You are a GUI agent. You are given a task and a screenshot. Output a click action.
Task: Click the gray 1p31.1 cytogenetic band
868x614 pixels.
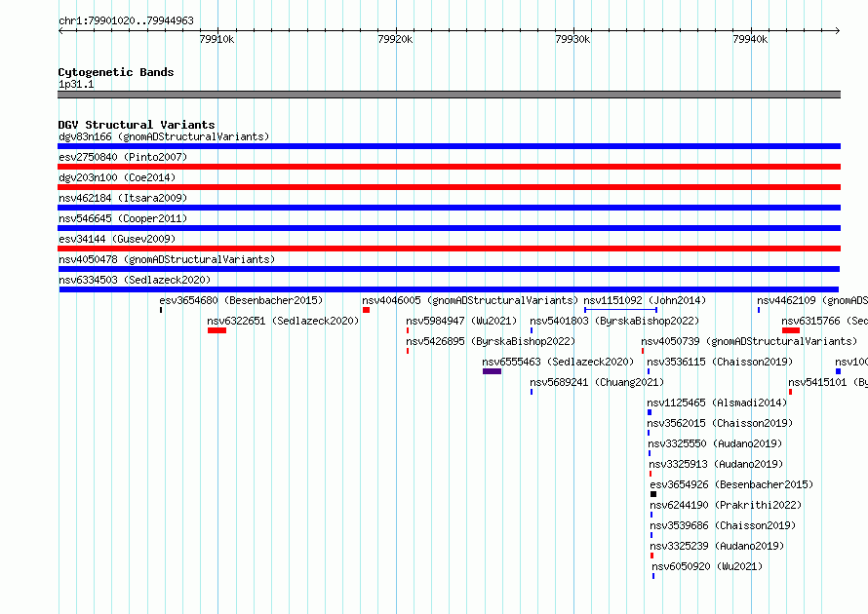[449, 95]
